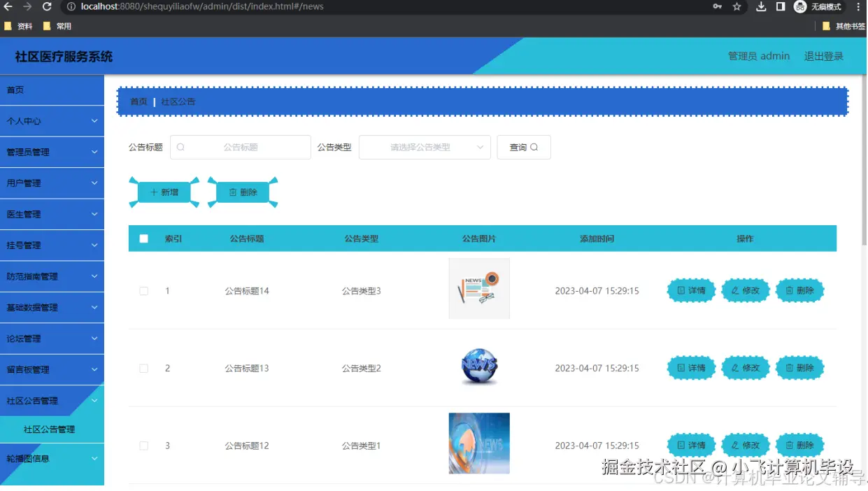Open the 资料 bookmark folder
This screenshot has width=868, height=491.
18,27
